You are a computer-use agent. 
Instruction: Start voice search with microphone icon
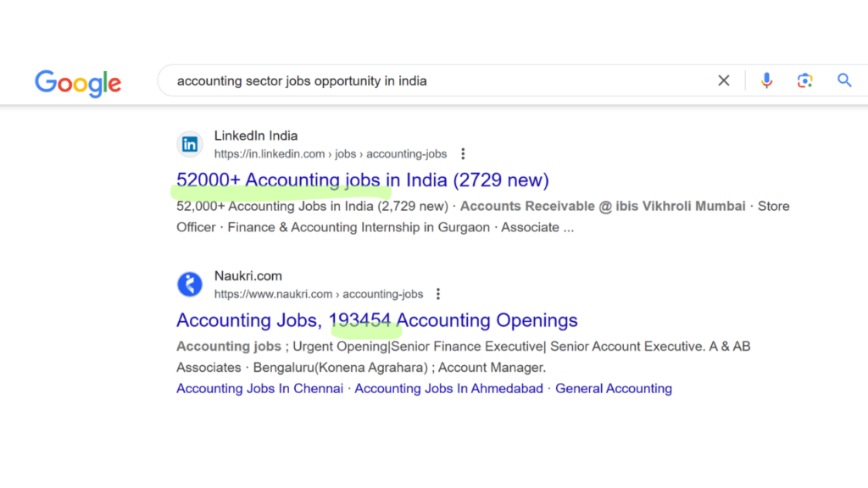(766, 80)
